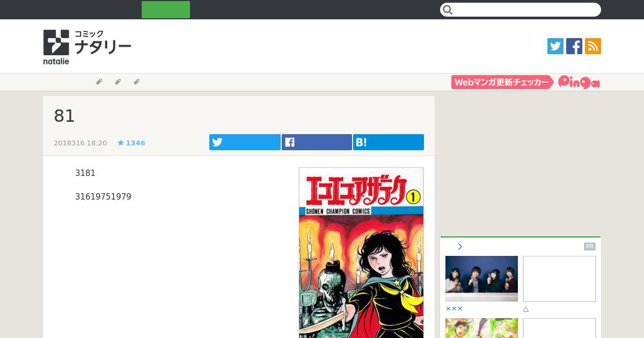The width and height of the screenshot is (644, 338).
Task: Bookmark article with the B! Hatena button
Action: click(389, 142)
